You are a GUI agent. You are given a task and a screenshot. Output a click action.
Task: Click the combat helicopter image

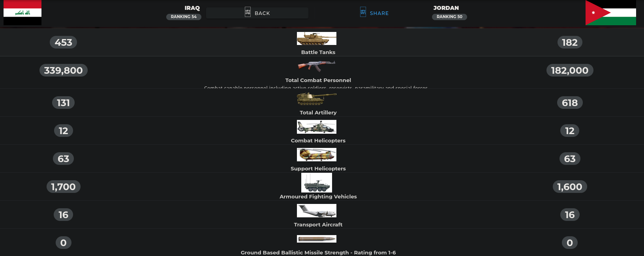click(317, 127)
